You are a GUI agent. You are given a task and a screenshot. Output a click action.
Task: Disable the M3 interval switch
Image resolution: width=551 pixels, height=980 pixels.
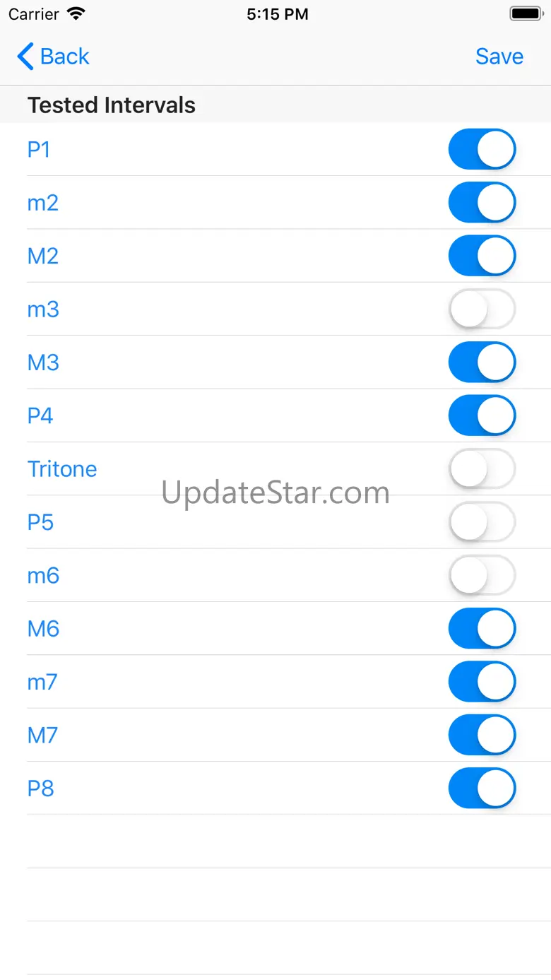(x=482, y=362)
